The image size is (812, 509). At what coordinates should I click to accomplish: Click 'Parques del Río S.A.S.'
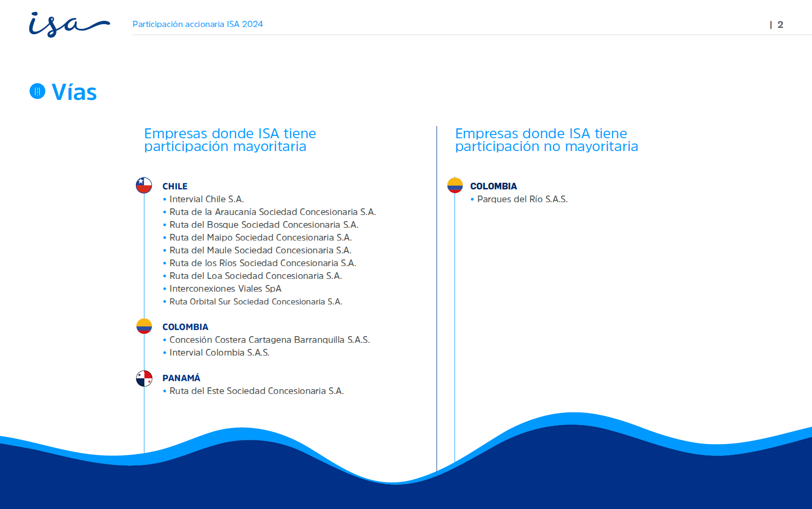click(523, 199)
